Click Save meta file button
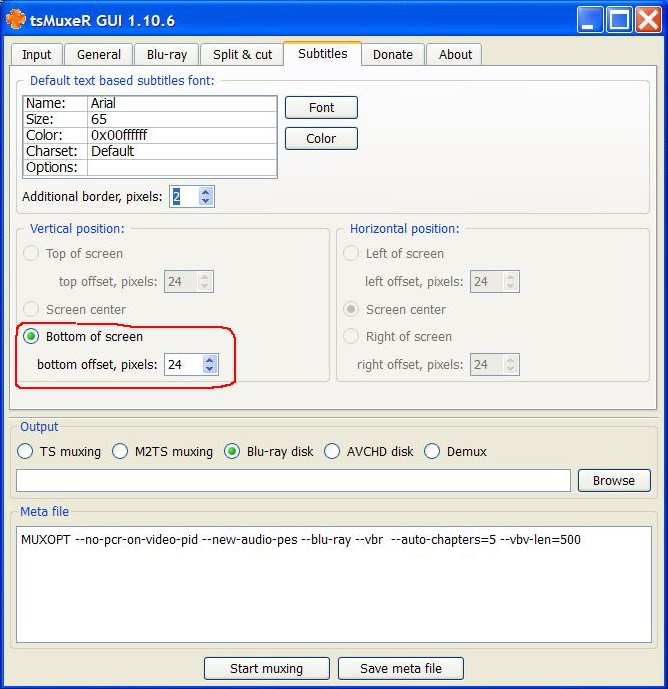Image resolution: width=668 pixels, height=689 pixels. click(401, 668)
